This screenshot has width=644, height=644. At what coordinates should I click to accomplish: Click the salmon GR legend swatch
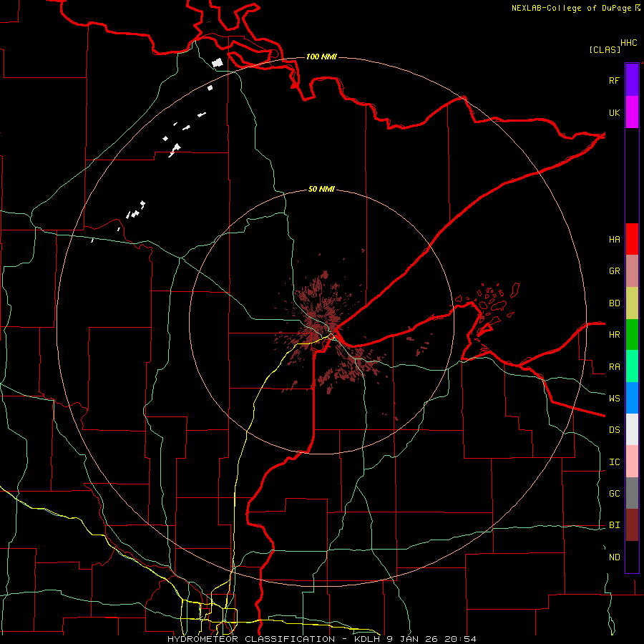click(x=632, y=270)
